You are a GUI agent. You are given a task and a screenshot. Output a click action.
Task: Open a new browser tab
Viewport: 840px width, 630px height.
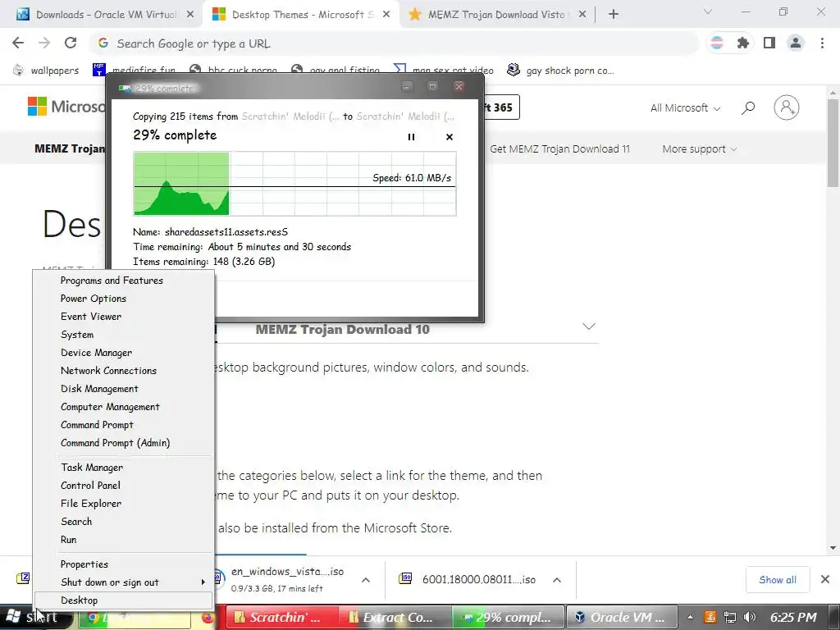[x=614, y=15]
